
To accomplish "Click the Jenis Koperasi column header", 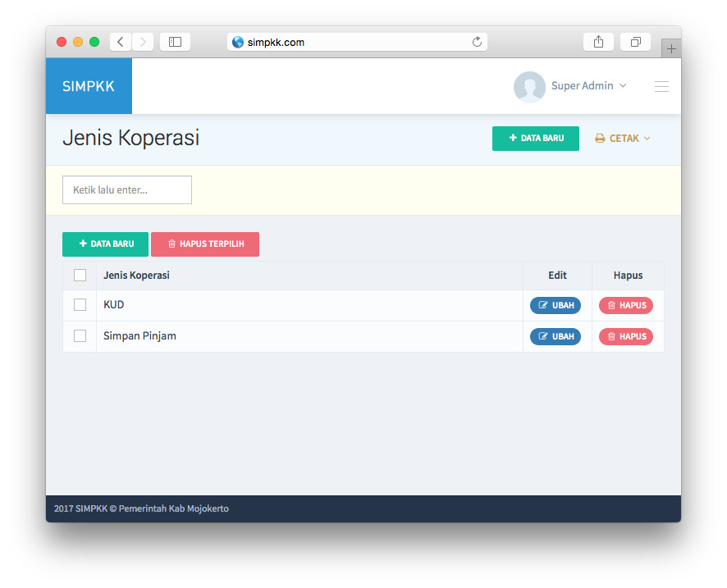I will 136,276.
